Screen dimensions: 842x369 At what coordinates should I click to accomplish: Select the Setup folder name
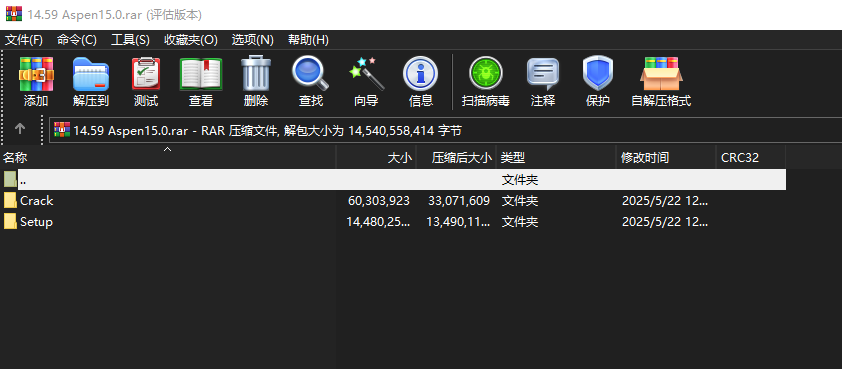coord(37,221)
